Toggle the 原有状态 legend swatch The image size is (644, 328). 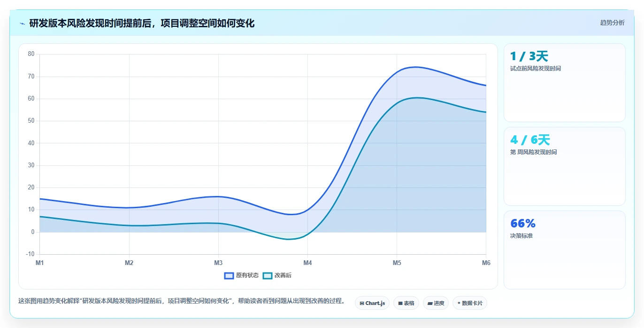click(x=229, y=275)
